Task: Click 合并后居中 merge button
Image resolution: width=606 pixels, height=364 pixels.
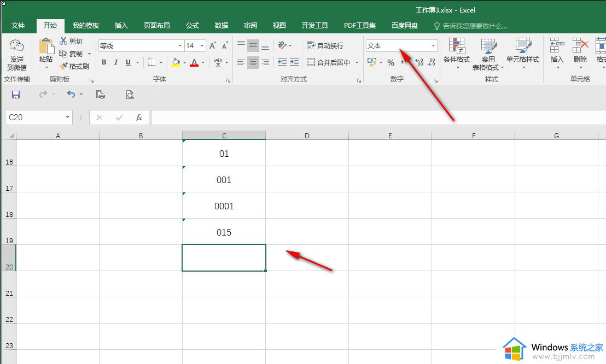Action: 329,62
